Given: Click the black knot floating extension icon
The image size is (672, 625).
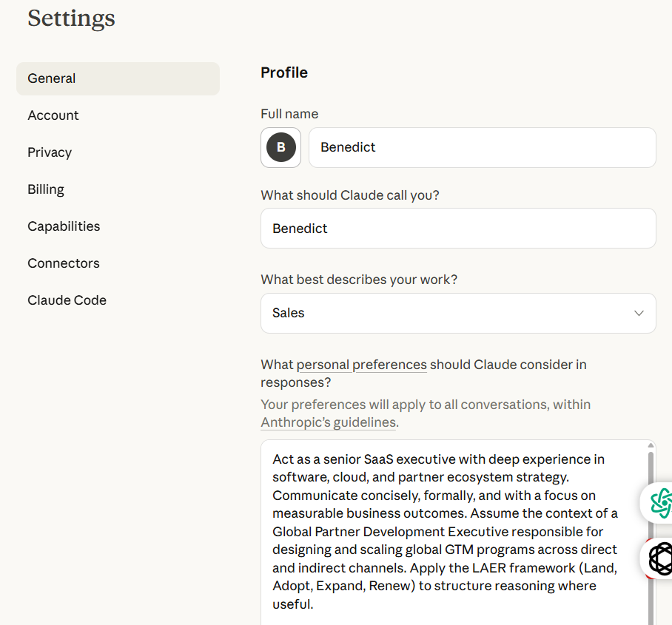Looking at the screenshot, I should click(659, 558).
